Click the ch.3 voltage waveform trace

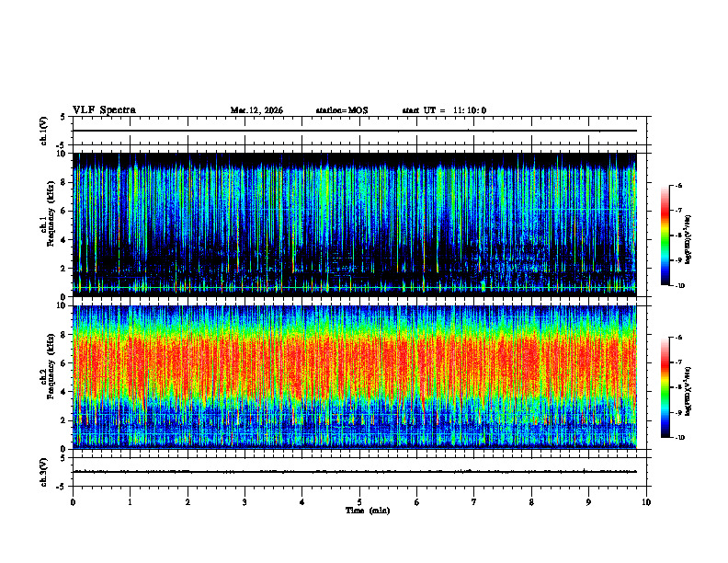(355, 472)
